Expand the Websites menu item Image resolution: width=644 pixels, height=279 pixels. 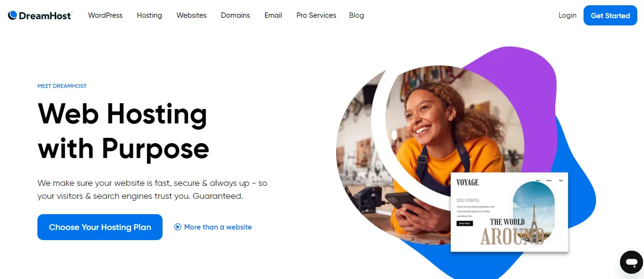point(191,15)
